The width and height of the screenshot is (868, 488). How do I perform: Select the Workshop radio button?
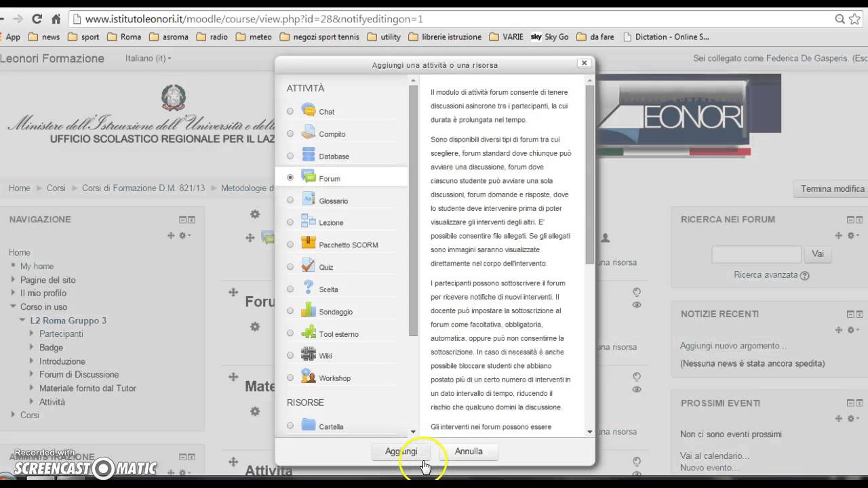[x=290, y=378]
